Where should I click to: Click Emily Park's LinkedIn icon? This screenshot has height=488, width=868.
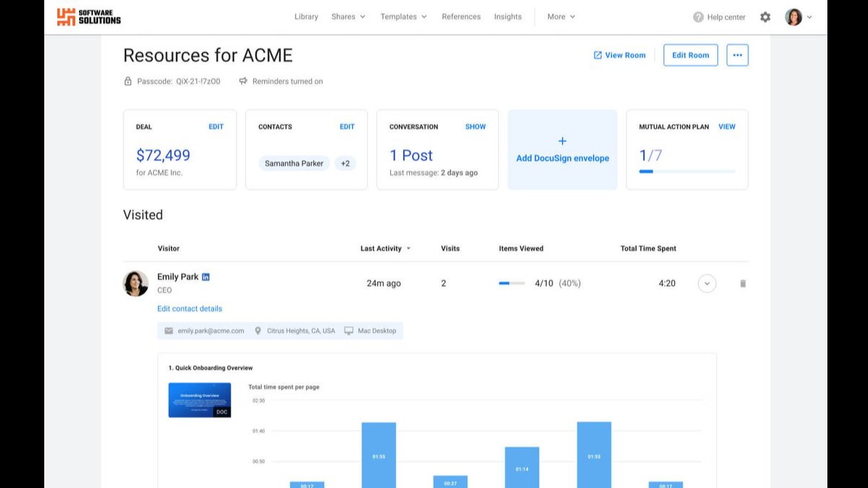(206, 277)
